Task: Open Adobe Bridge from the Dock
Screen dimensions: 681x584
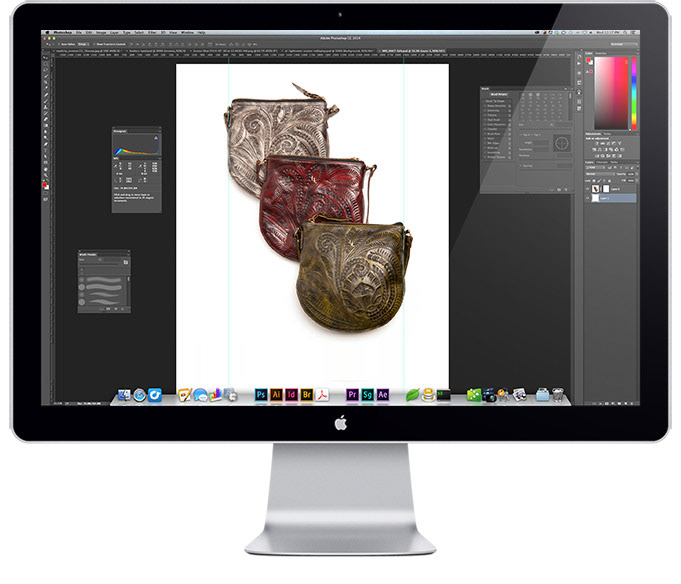Action: (x=307, y=395)
